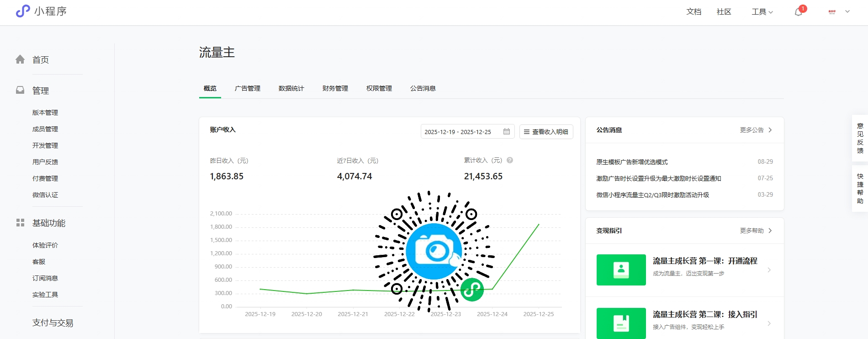Screen dimensions: 868x339
Task: Open the calendar icon in date range field
Action: [x=506, y=132]
